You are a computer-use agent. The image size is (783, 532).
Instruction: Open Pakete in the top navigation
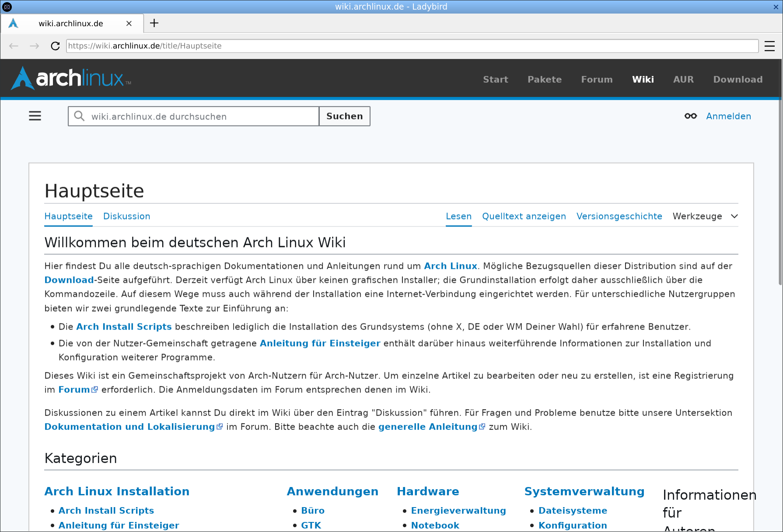point(544,80)
